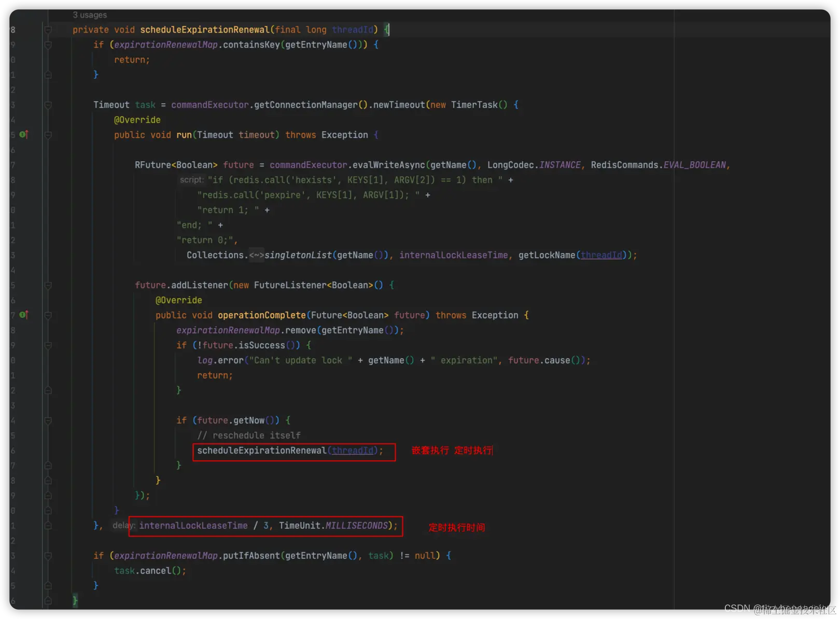Click threadId in the recursive scheduleExpirationRenewal call
Image resolution: width=840 pixels, height=619 pixels.
(x=353, y=451)
